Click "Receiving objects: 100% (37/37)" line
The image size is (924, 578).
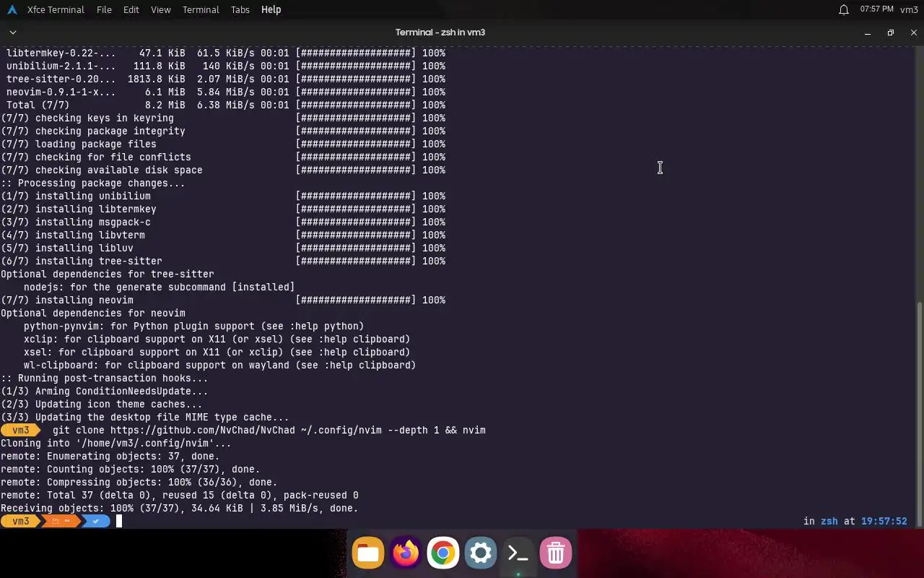tap(180, 509)
